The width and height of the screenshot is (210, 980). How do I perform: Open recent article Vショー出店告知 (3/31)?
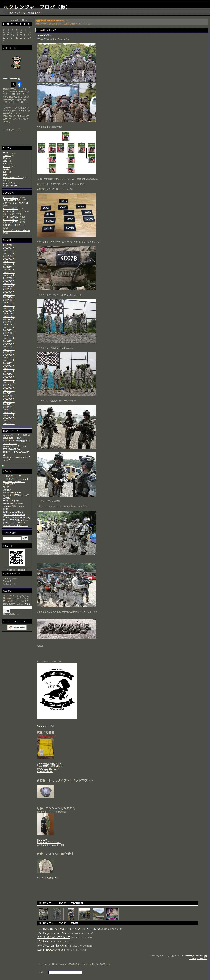coord(11,197)
